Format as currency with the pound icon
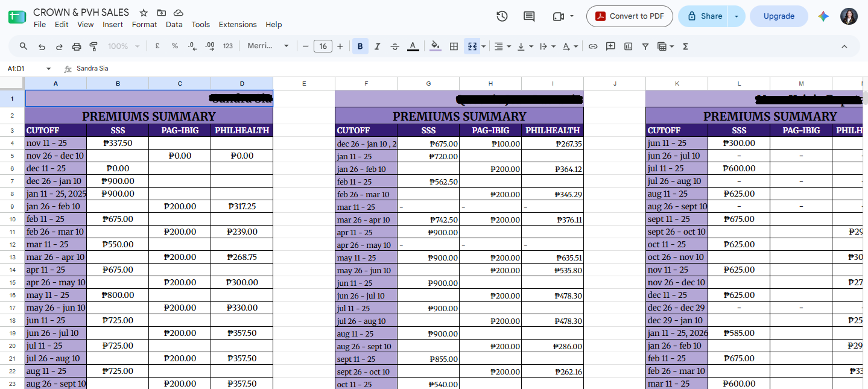The width and height of the screenshot is (868, 389). click(157, 46)
